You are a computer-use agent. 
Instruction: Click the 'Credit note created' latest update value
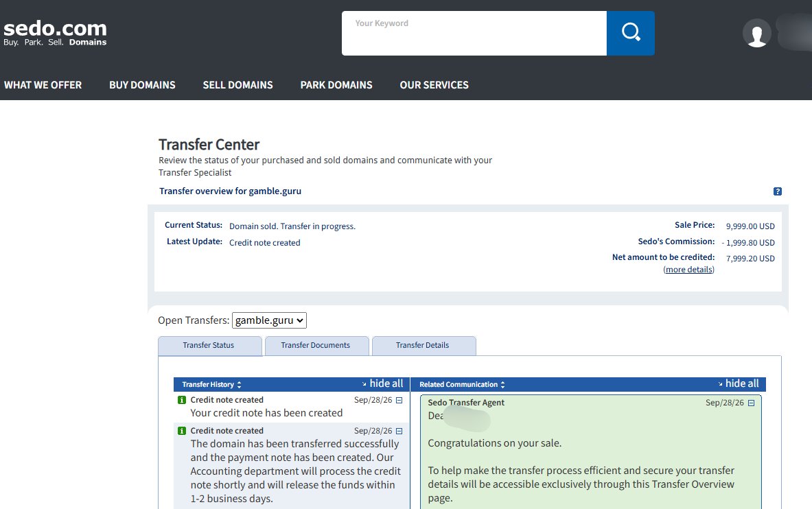point(265,243)
